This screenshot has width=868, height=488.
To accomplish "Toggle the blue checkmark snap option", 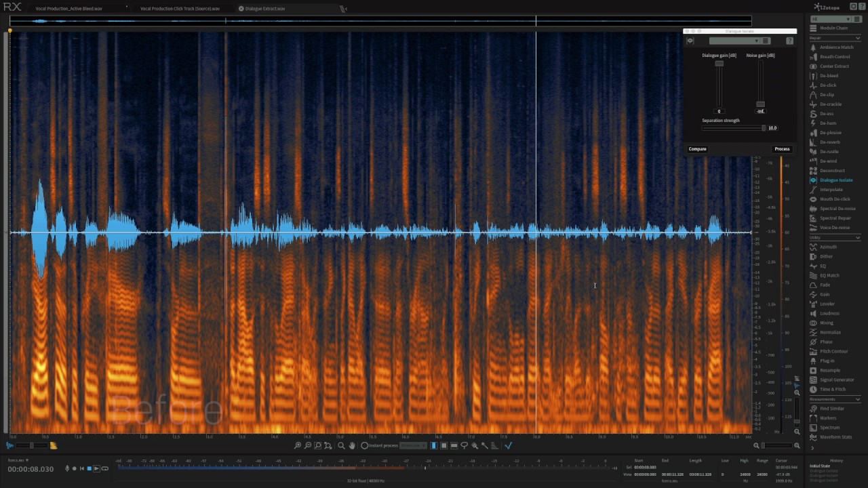I will tap(508, 445).
